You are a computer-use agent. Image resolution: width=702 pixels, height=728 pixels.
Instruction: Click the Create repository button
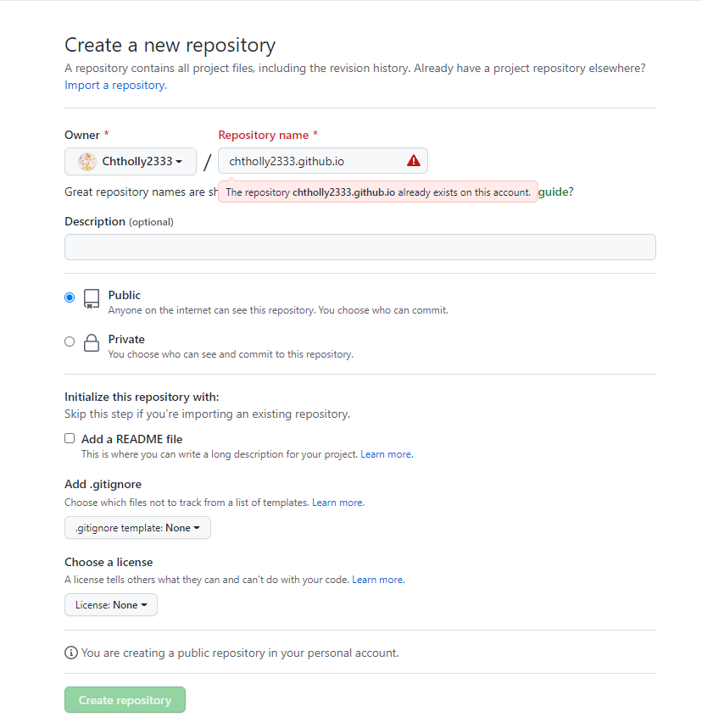point(125,700)
